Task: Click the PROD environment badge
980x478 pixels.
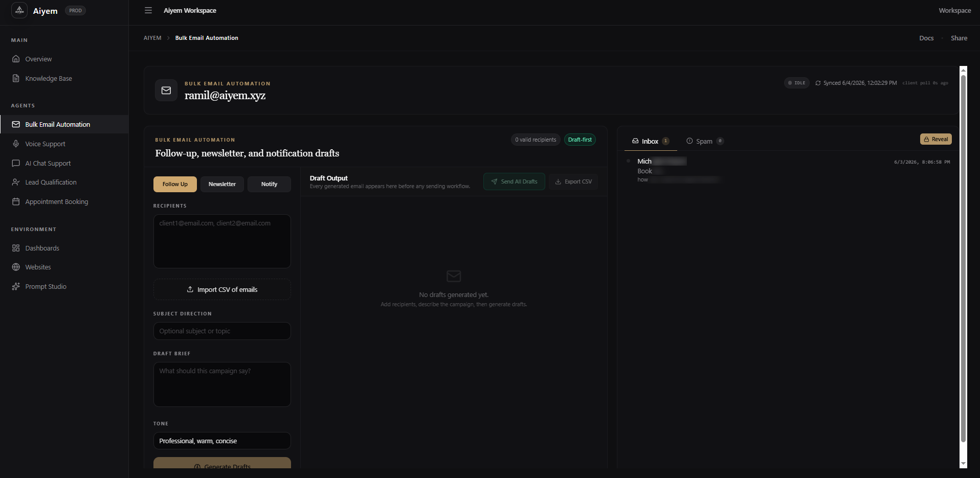Action: pos(75,10)
